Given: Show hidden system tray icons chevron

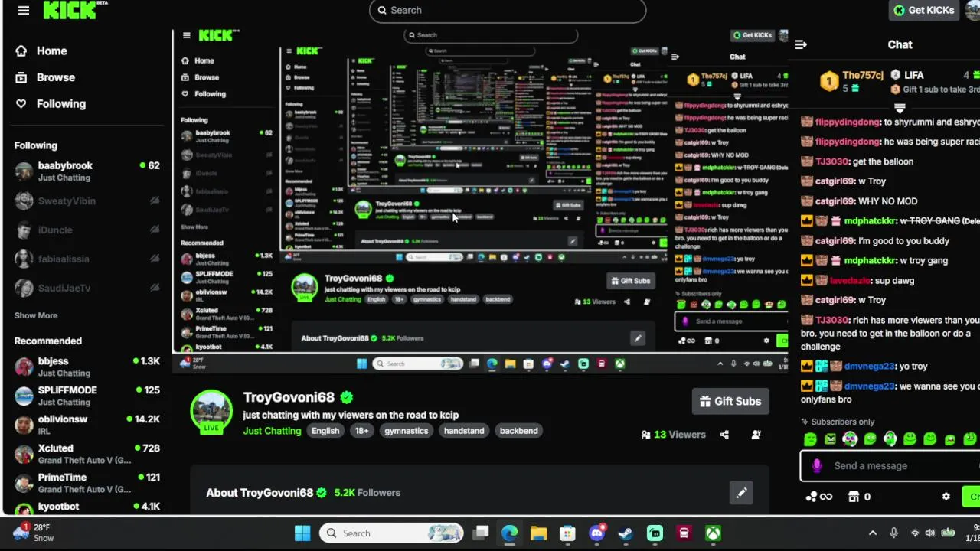Looking at the screenshot, I should pyautogui.click(x=872, y=533).
